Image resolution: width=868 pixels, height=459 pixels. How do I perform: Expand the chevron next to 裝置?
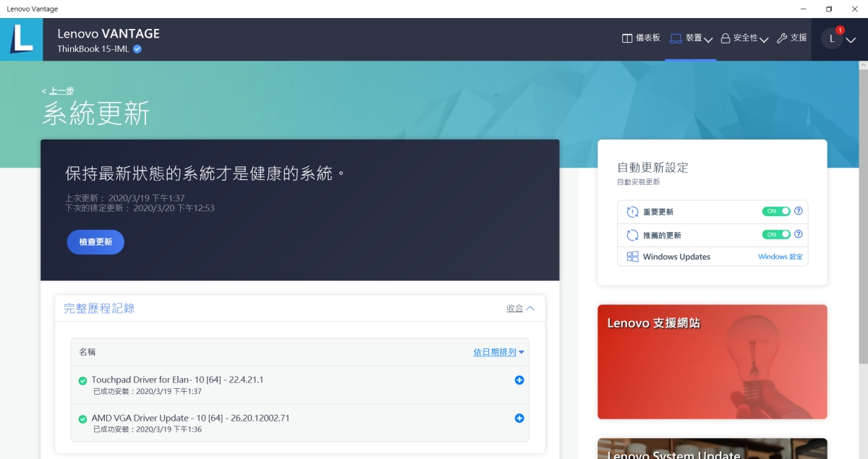coord(708,40)
